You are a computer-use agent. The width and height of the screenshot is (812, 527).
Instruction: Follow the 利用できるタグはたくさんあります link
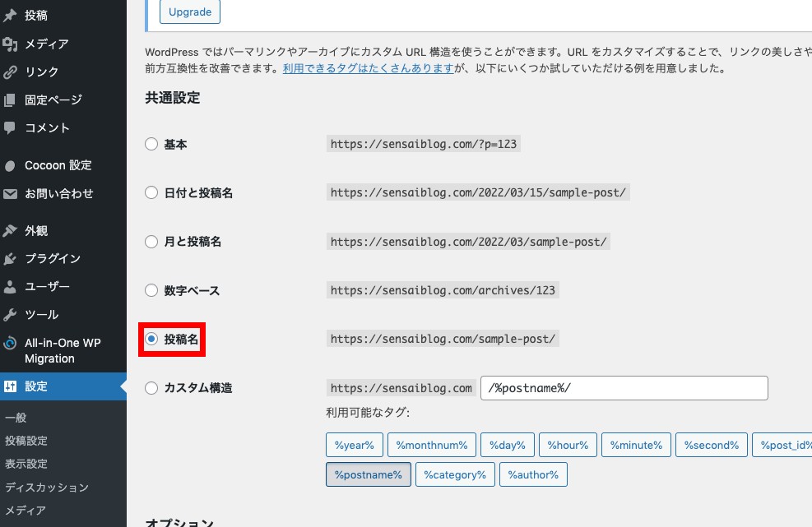(x=369, y=68)
